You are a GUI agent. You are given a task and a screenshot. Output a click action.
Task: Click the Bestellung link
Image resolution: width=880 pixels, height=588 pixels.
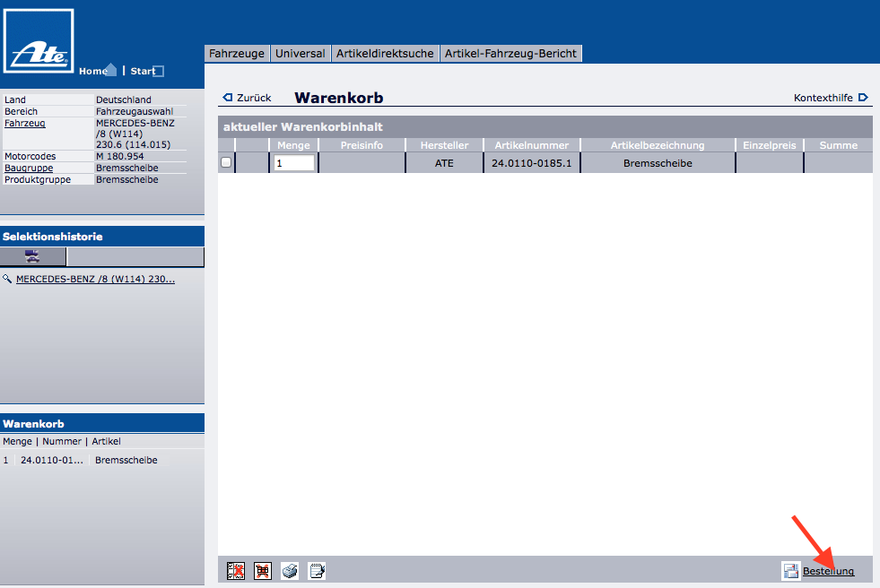(828, 571)
